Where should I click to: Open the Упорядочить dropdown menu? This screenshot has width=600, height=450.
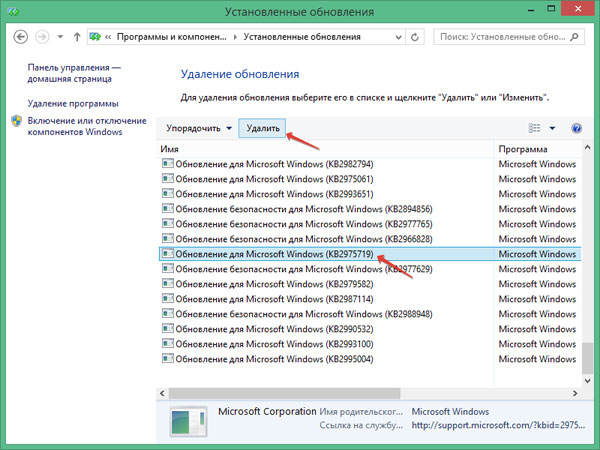point(199,128)
